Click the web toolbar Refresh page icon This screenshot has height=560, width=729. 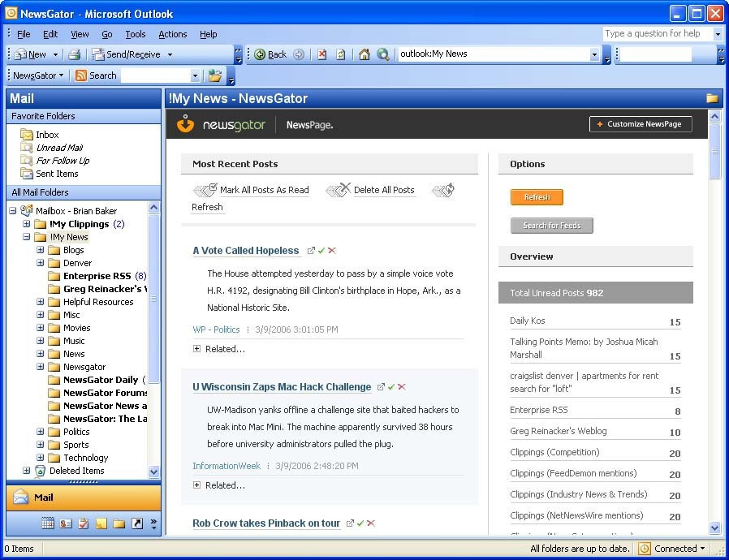click(x=341, y=54)
